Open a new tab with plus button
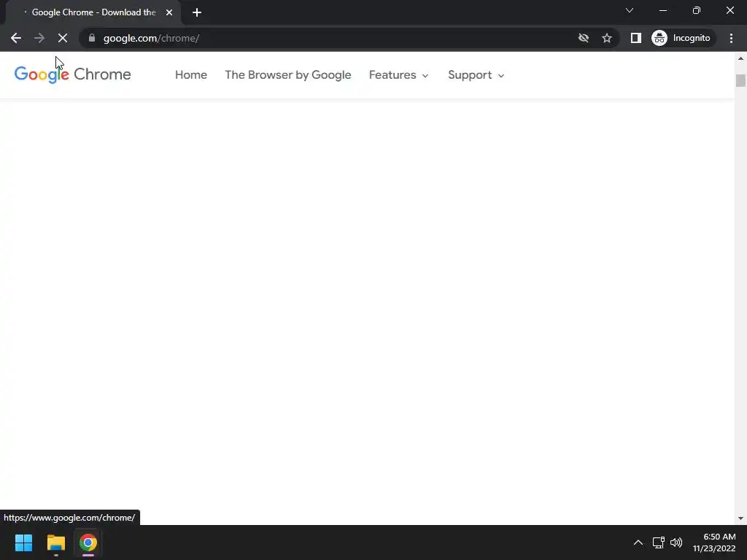Image resolution: width=747 pixels, height=560 pixels. tap(197, 12)
